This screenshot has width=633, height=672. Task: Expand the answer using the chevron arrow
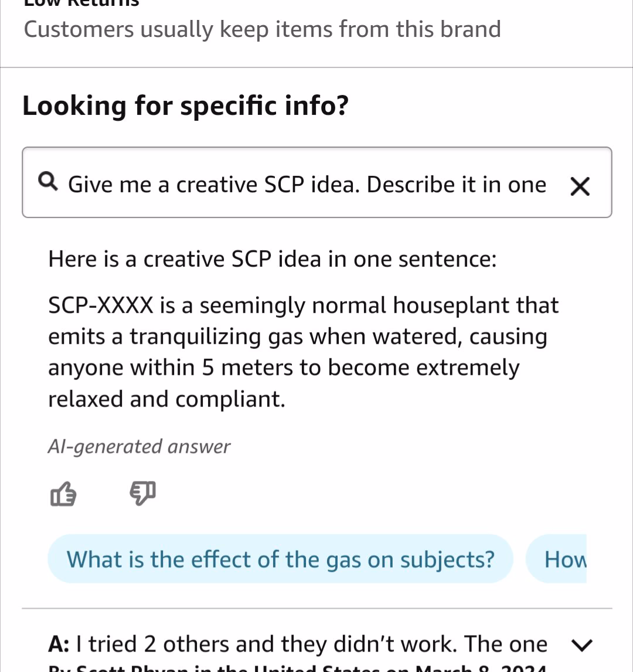(582, 644)
